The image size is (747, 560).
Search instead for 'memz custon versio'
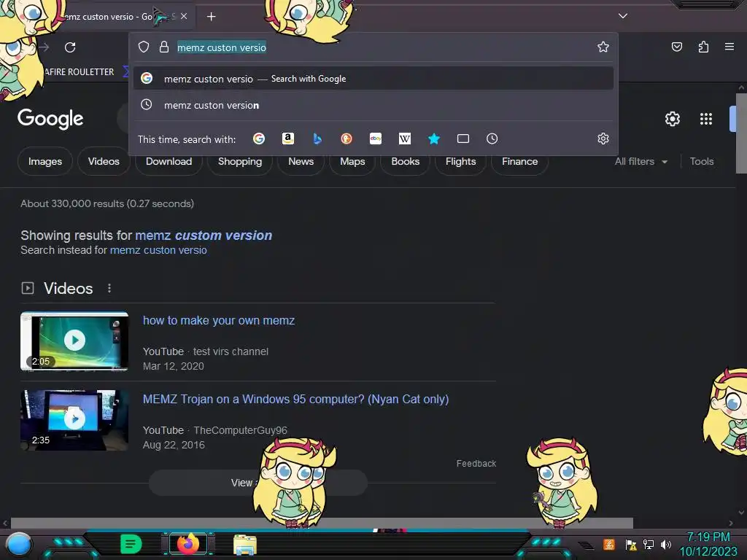(x=158, y=250)
